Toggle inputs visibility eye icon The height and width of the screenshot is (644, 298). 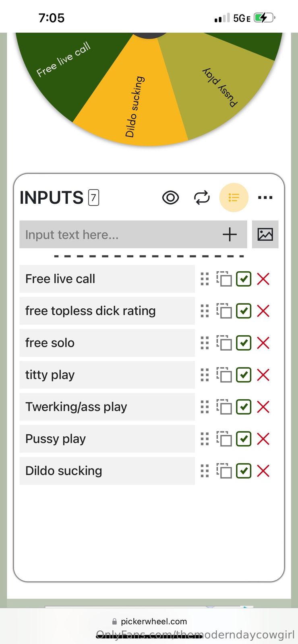tap(170, 198)
